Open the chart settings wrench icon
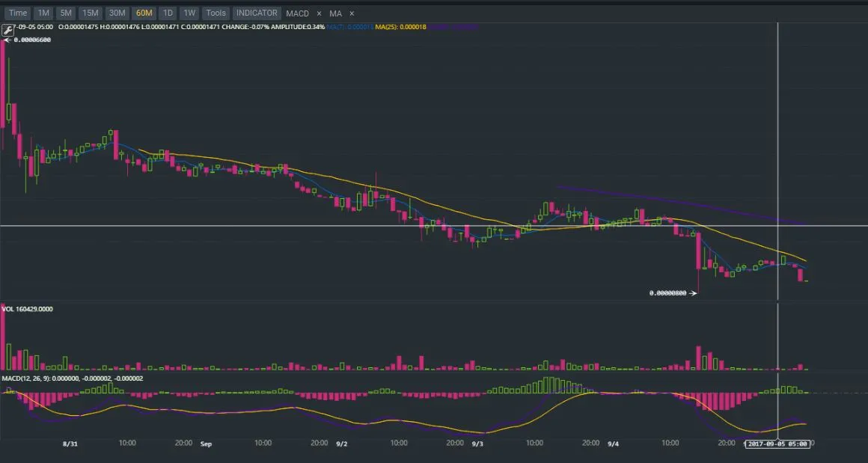Viewport: 868px width, 463px height. pos(7,29)
